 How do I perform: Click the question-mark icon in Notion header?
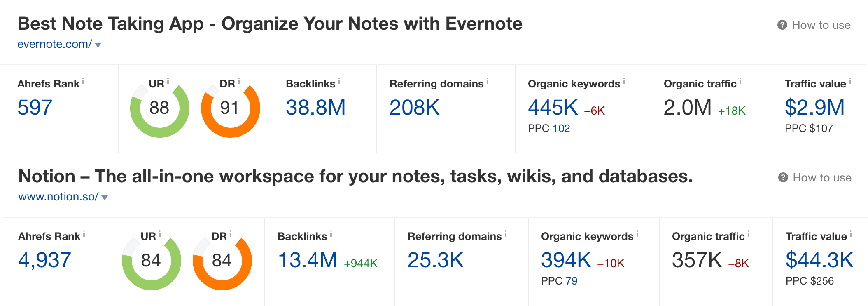(x=783, y=177)
